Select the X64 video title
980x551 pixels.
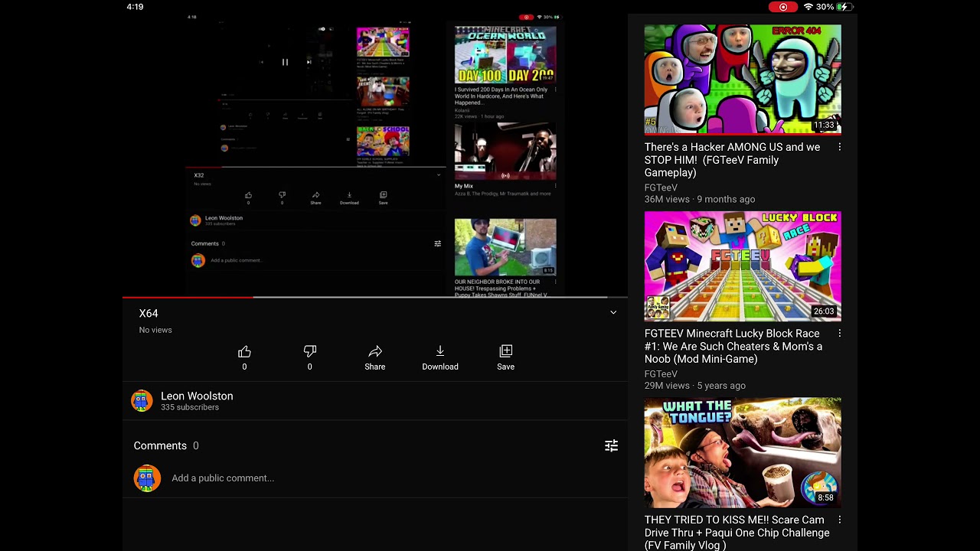(149, 313)
